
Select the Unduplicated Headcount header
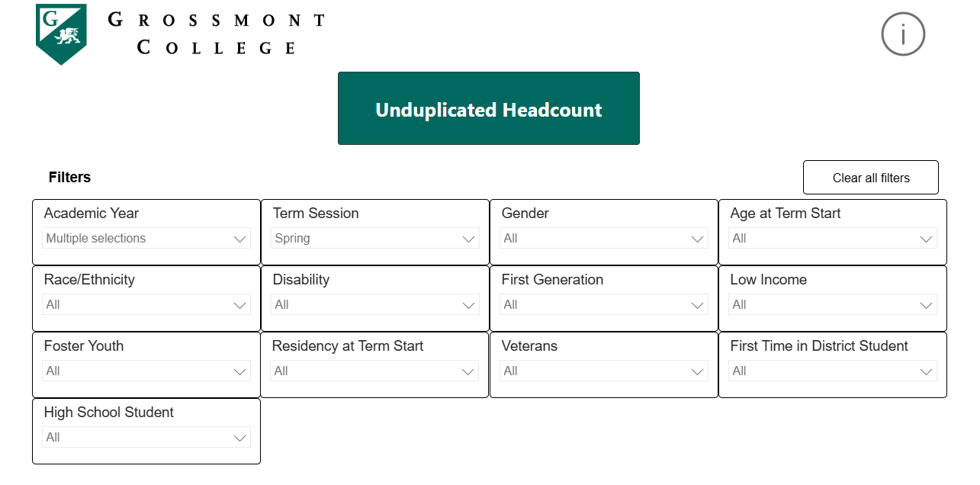[x=489, y=108]
